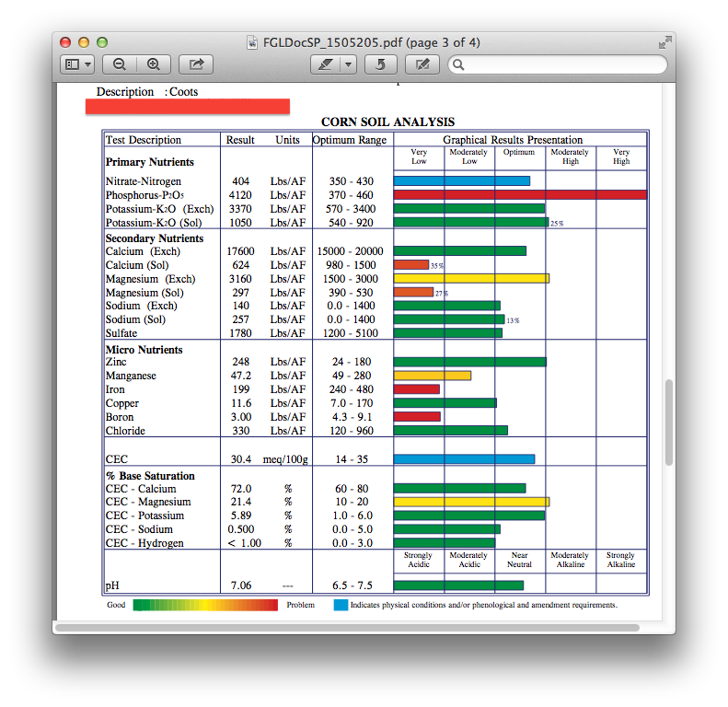Screen dimensions: 728x707
Task: Open the sidebar view options button
Action: (77, 64)
